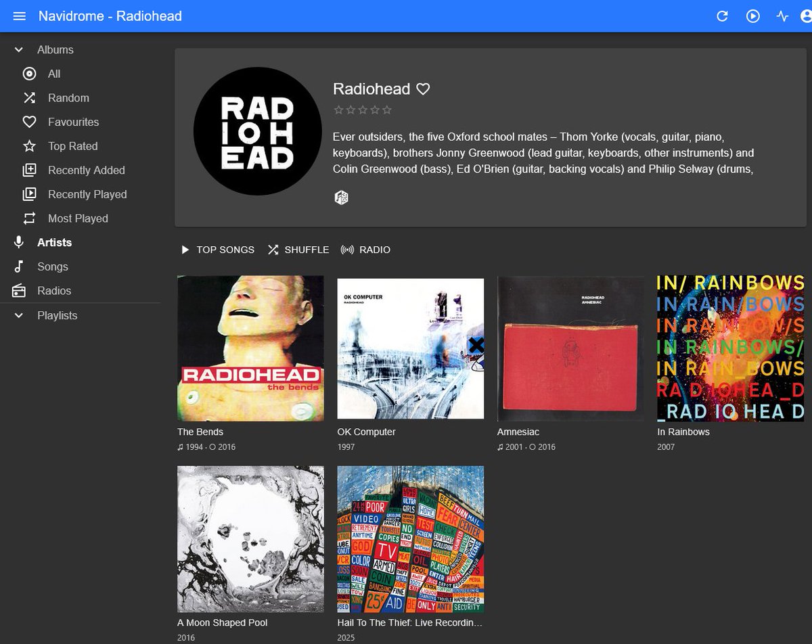Click the Songs music note icon

pos(19,267)
